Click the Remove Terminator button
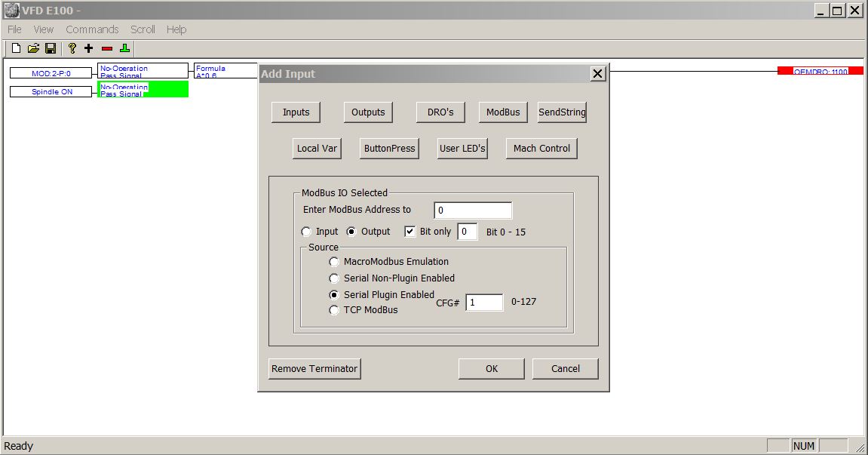 click(314, 368)
